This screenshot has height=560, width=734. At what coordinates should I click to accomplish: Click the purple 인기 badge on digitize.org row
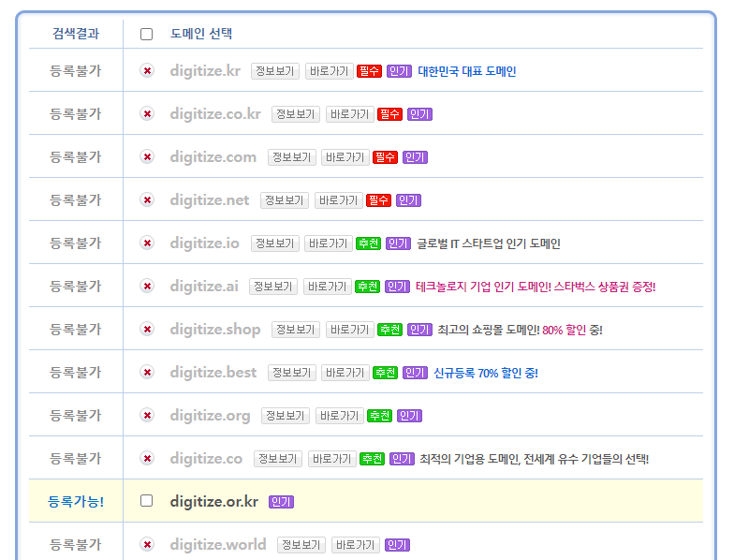(409, 416)
